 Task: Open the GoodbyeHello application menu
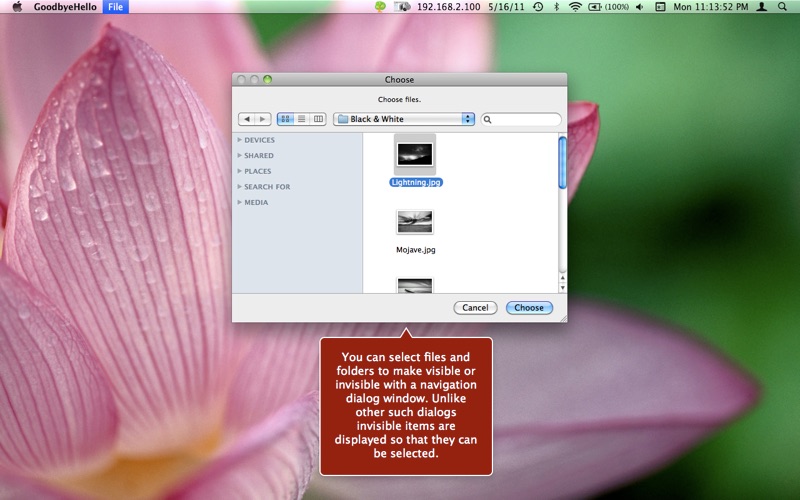(x=65, y=7)
